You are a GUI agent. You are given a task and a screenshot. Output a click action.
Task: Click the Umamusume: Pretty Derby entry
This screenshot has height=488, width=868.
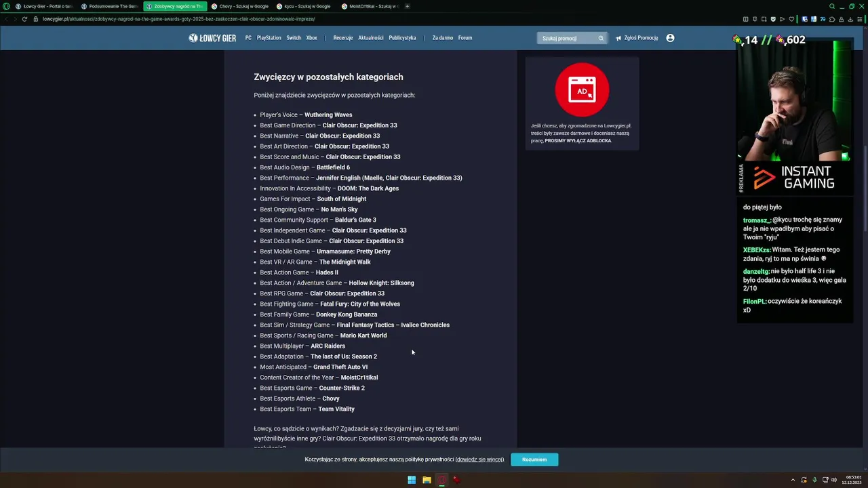[x=353, y=251]
